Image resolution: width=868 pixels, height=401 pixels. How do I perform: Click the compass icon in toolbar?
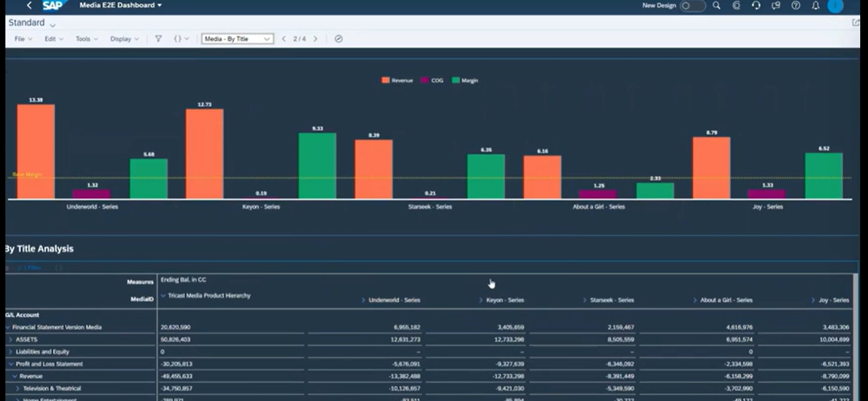coord(339,39)
